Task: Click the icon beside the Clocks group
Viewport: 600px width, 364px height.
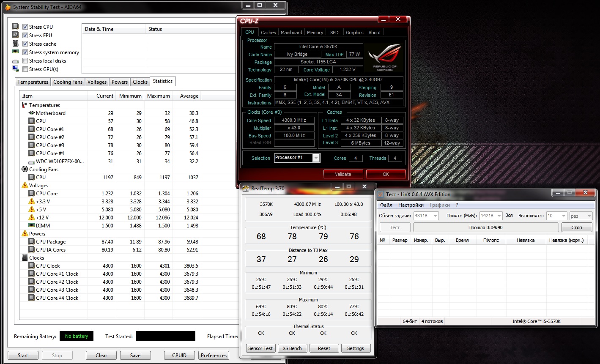Action: (25, 257)
